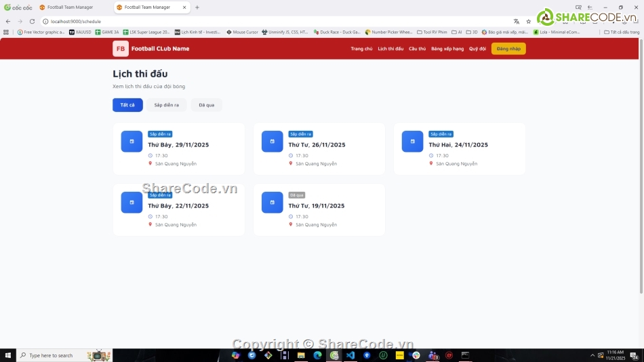Open Tất cả dấu trang folder

(x=622, y=32)
